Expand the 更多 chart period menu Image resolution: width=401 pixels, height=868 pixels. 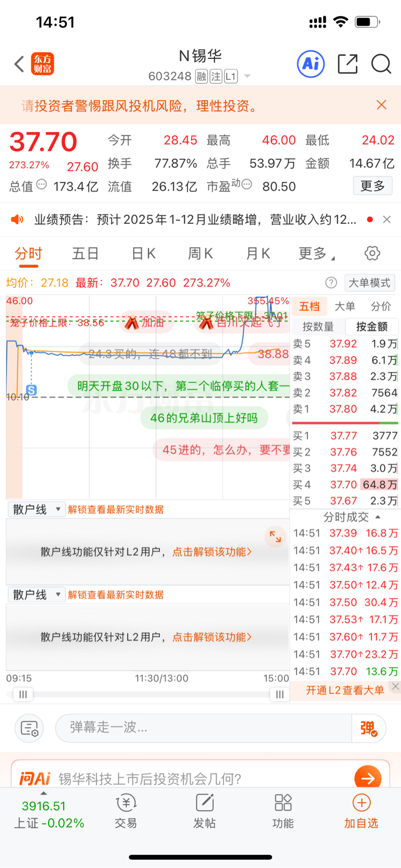tap(316, 254)
